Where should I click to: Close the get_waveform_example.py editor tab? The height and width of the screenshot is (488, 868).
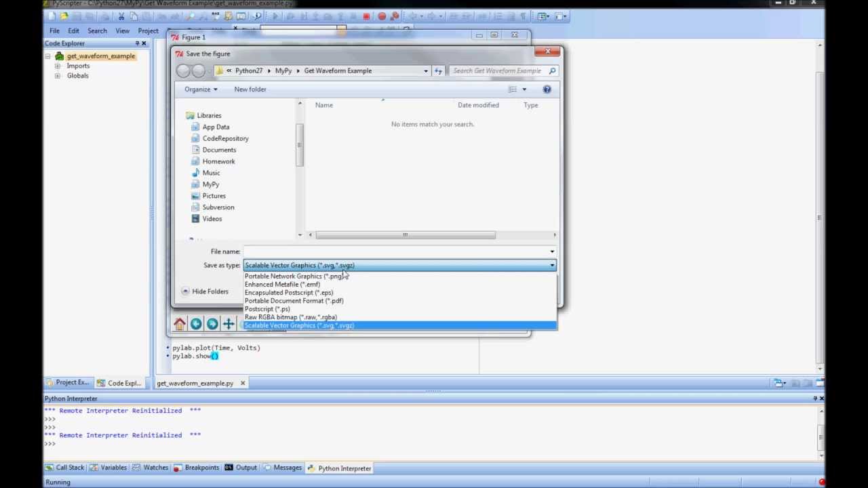point(242,383)
